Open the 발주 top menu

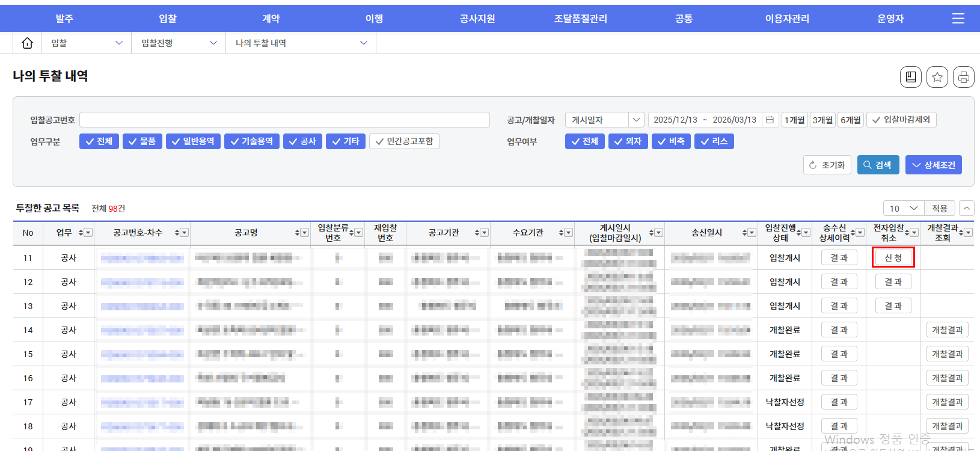pos(64,19)
